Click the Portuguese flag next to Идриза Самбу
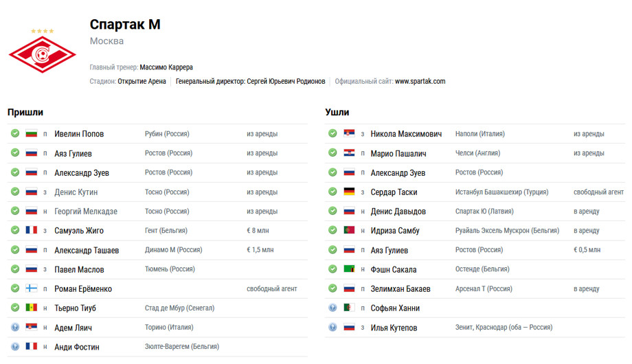The image size is (632, 364). pyautogui.click(x=349, y=230)
